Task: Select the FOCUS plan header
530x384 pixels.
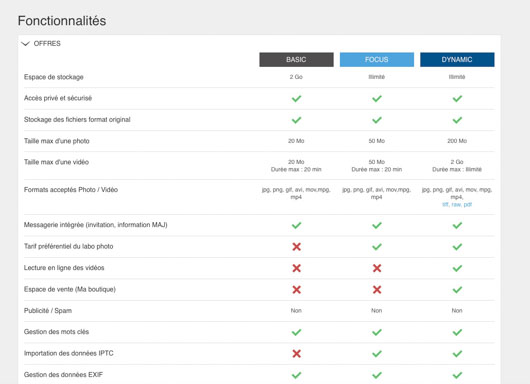Action: pos(377,59)
